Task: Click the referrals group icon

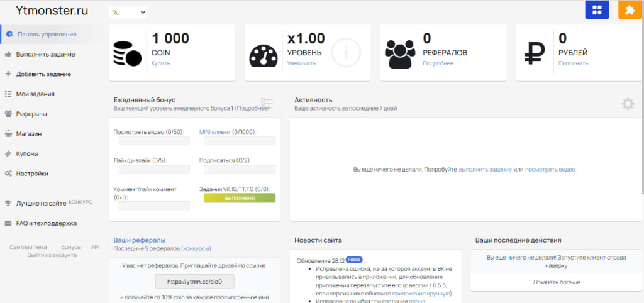Action: tap(399, 54)
